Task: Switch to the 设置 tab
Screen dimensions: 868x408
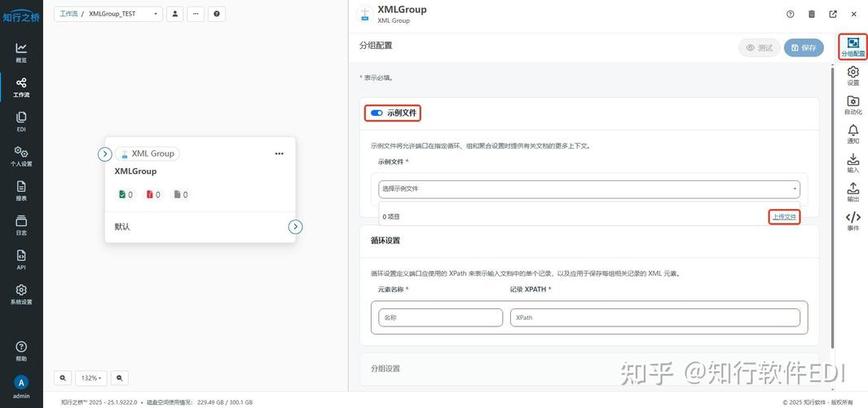Action: coord(853,77)
